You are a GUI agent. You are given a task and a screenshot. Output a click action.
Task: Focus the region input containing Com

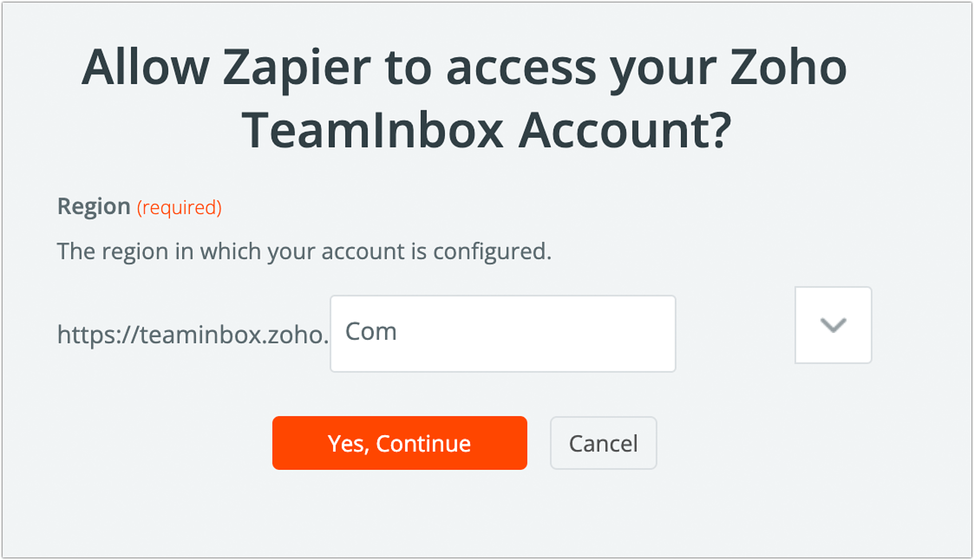point(503,334)
